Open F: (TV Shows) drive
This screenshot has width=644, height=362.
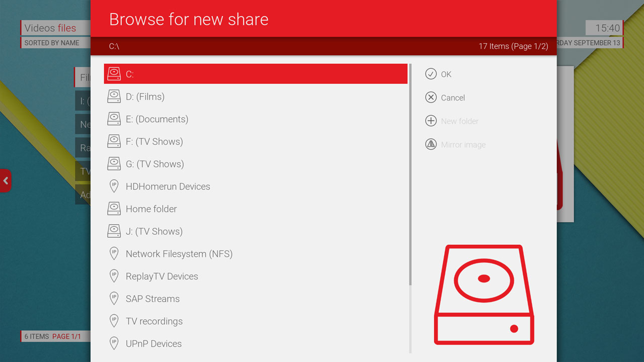(154, 142)
